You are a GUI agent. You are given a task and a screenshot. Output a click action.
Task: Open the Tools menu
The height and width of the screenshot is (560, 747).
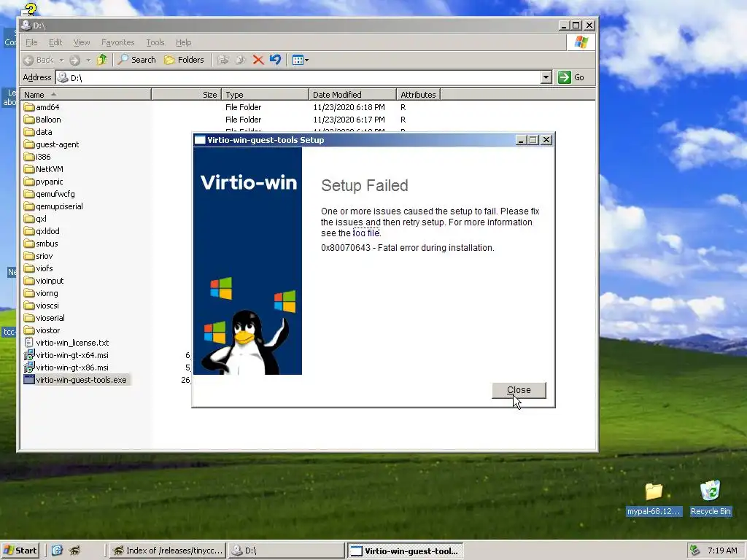click(x=155, y=42)
